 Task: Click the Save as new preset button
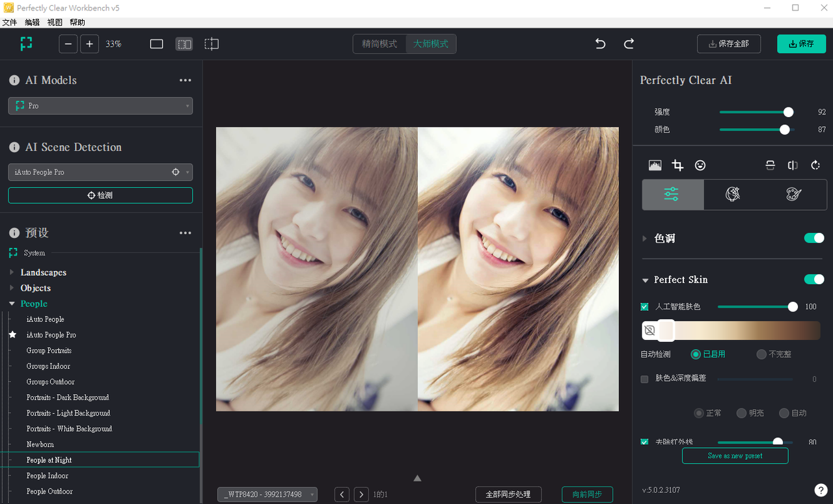click(x=735, y=456)
